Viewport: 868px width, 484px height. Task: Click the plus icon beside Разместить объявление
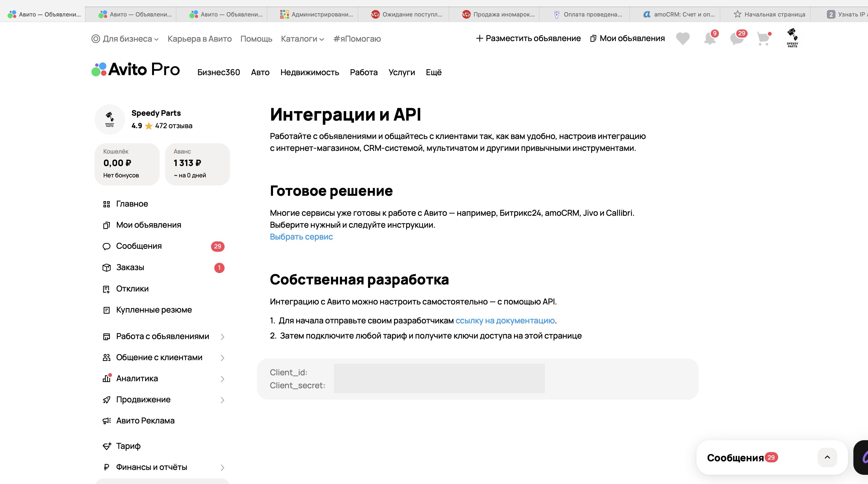(x=479, y=38)
